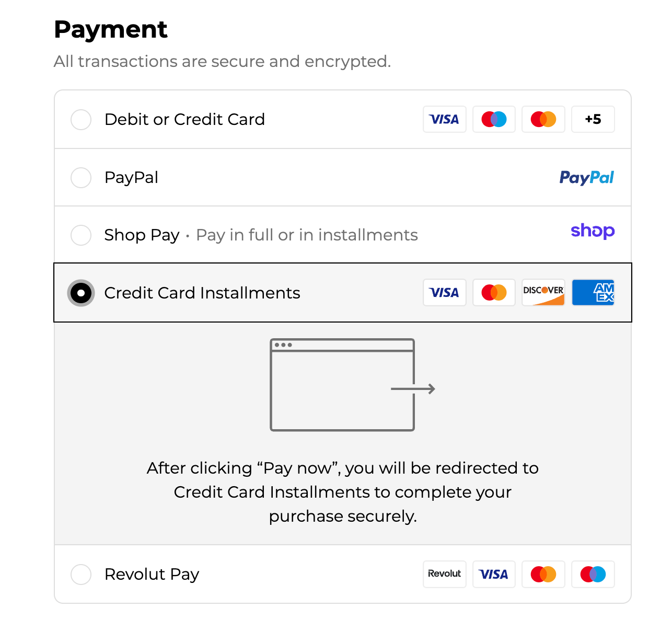
Task: Click the Credit Card Installments label
Action: coord(202,293)
